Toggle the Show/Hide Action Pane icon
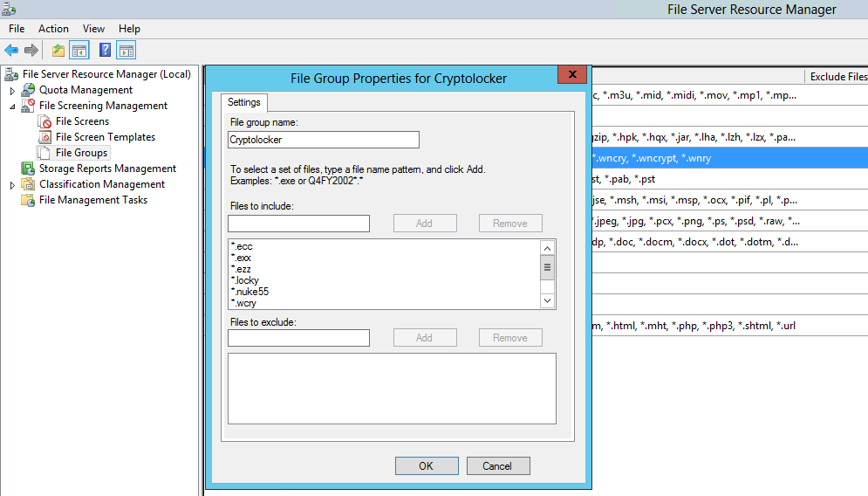This screenshot has width=868, height=496. coord(126,51)
